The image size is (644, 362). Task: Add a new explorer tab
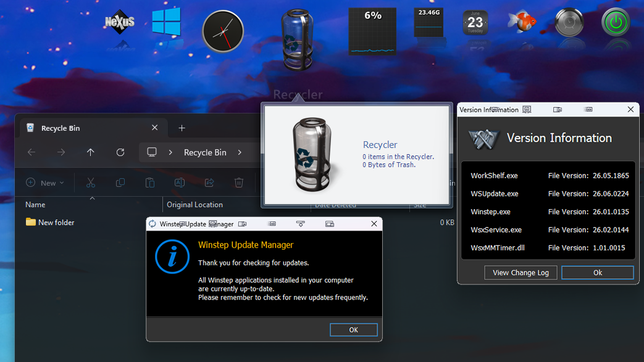point(182,128)
